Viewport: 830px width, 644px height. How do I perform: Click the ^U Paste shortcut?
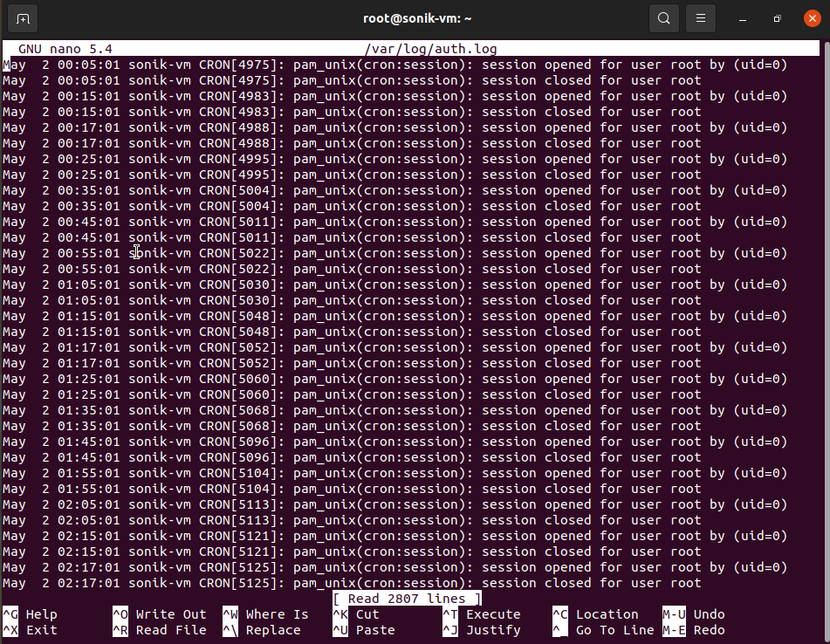click(365, 630)
